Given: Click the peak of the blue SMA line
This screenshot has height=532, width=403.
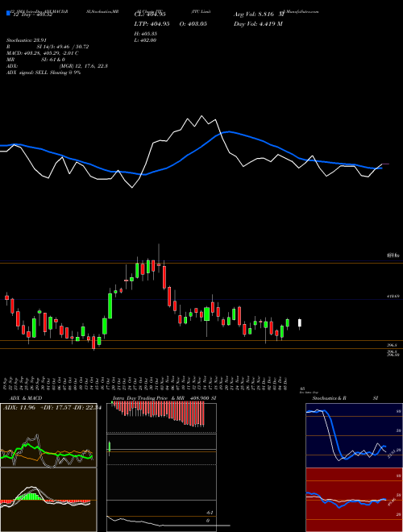Looking at the screenshot, I should click(230, 131).
